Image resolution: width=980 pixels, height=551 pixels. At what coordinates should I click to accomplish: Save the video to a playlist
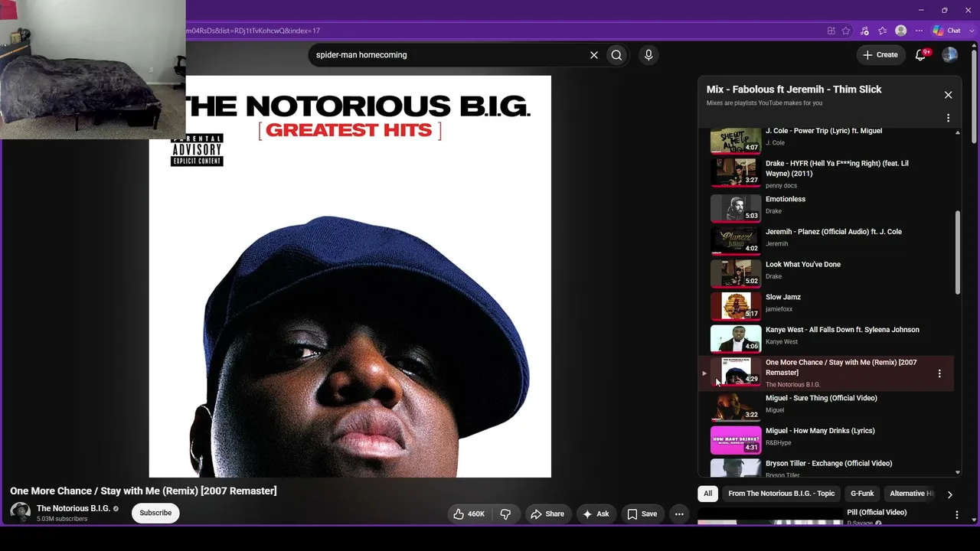[x=642, y=514]
